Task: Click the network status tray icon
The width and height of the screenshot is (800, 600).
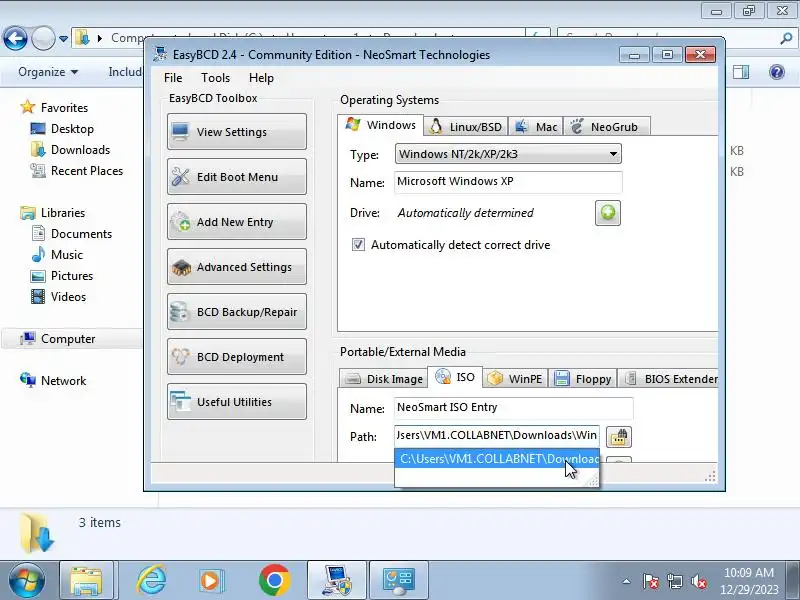Action: point(674,581)
